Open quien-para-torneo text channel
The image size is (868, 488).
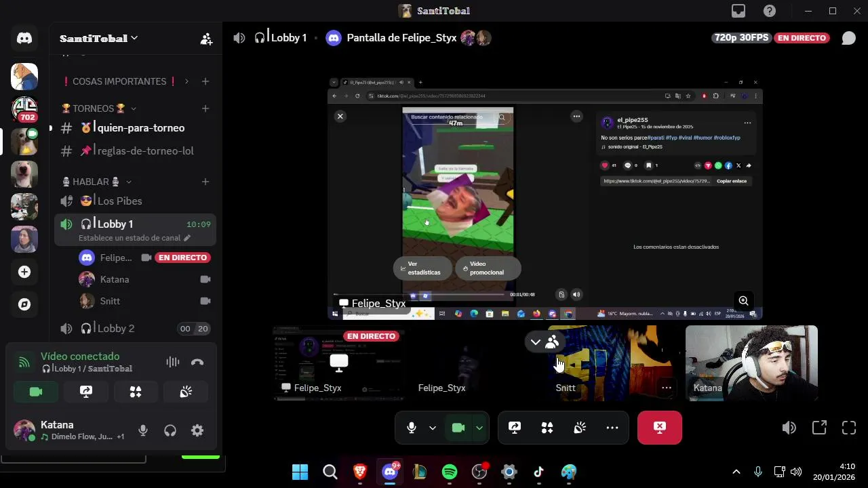pyautogui.click(x=136, y=128)
